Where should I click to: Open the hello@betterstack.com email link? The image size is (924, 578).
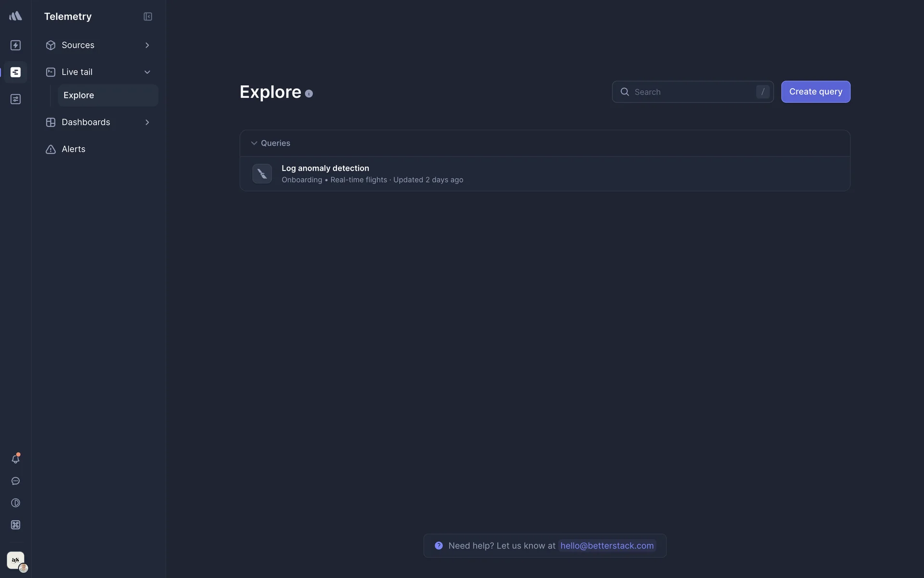coord(607,546)
